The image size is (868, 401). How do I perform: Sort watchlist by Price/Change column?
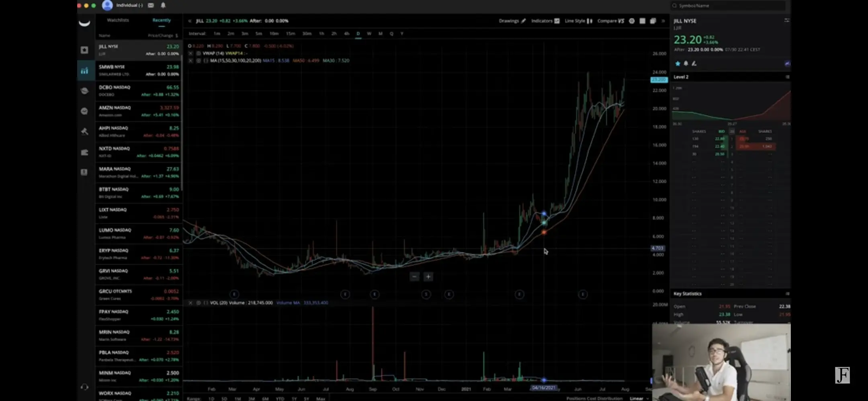click(x=162, y=36)
